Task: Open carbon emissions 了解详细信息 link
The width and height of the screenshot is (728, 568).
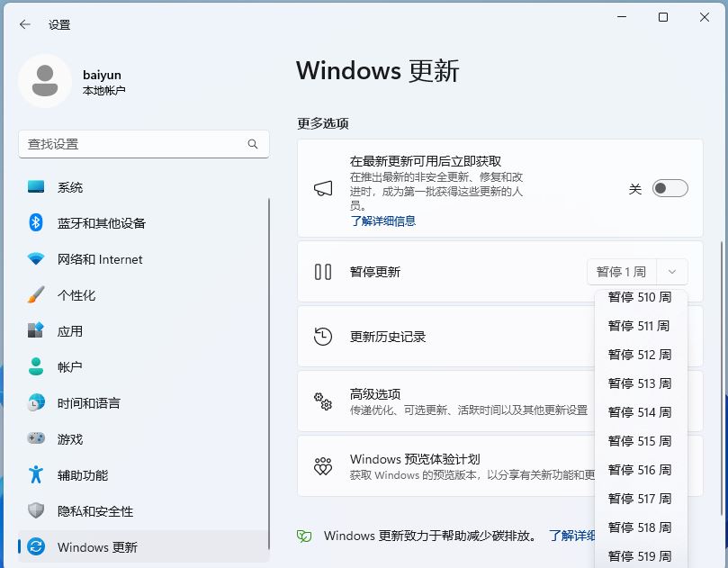Action: tap(572, 536)
